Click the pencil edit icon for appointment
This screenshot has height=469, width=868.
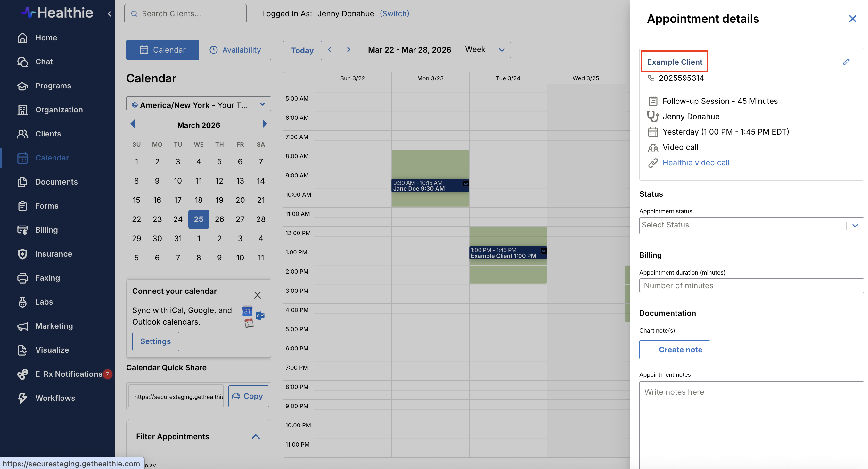846,62
